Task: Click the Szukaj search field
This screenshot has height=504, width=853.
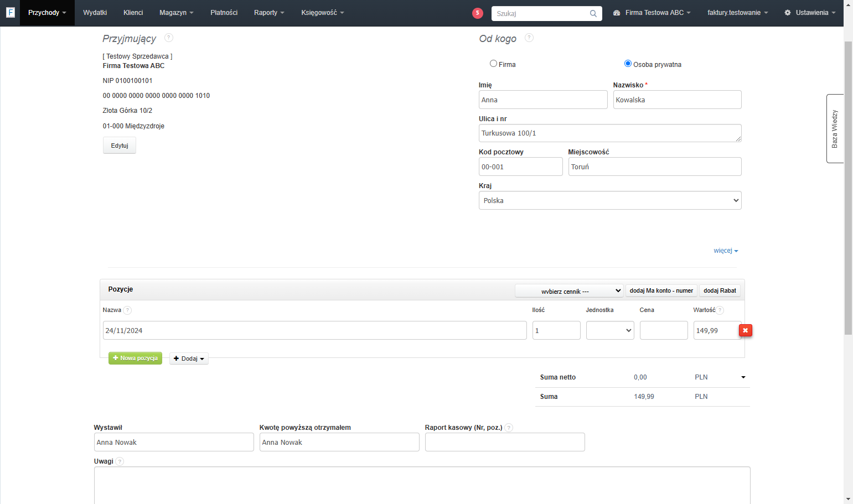Action: coord(541,13)
